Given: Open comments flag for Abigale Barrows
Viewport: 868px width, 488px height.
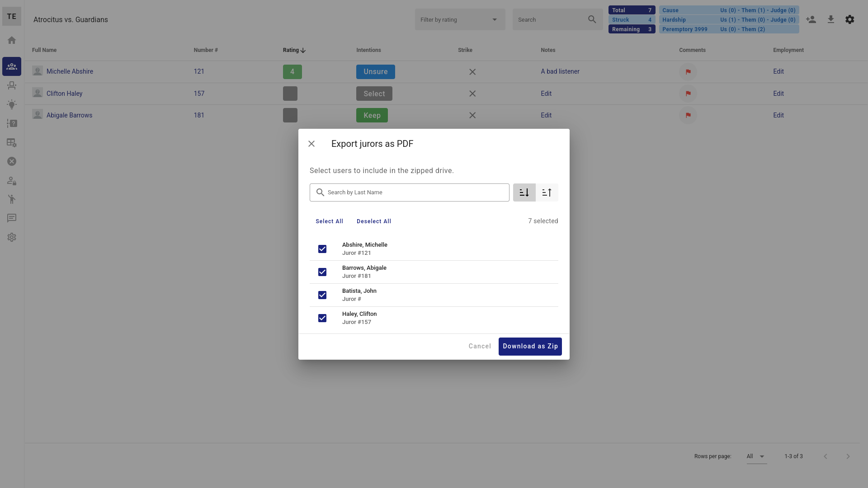Looking at the screenshot, I should (x=688, y=115).
